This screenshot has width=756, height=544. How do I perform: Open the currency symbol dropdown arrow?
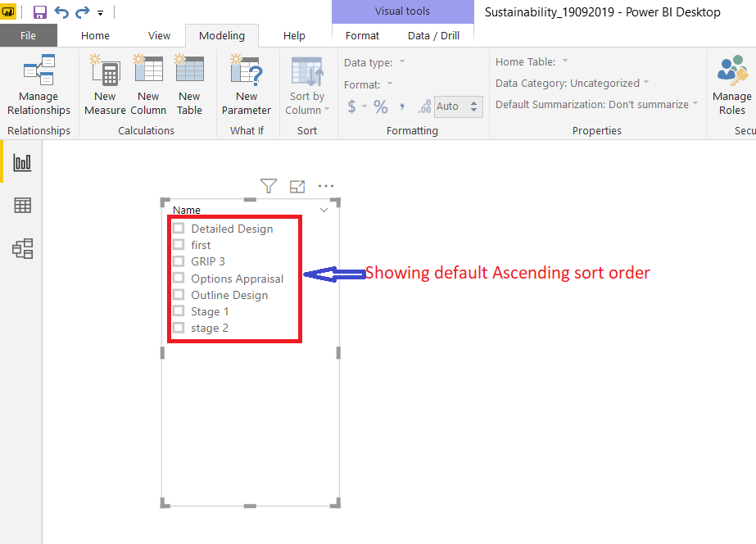click(364, 107)
